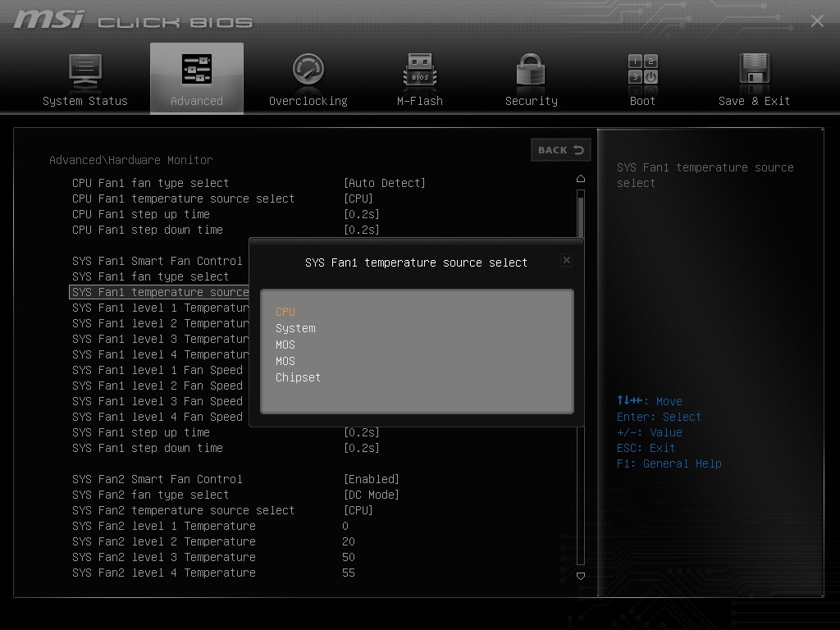Switch to the System Status tab label

click(85, 101)
